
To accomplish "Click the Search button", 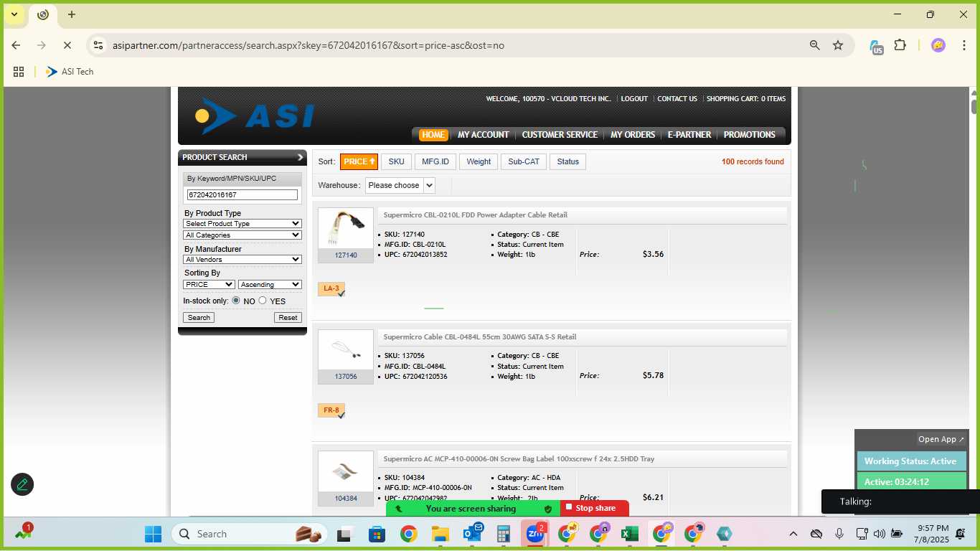I will (x=199, y=317).
